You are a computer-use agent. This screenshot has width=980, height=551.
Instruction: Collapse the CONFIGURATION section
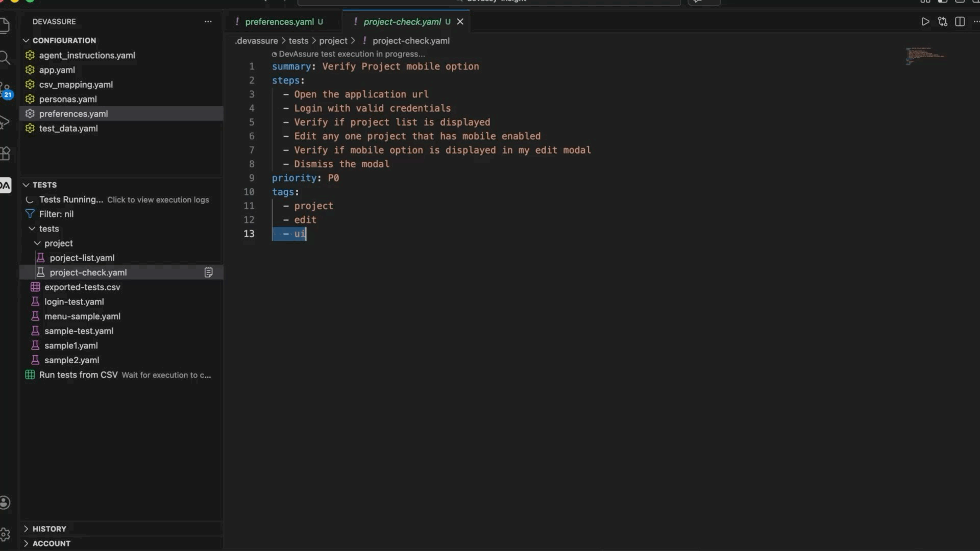click(x=26, y=40)
